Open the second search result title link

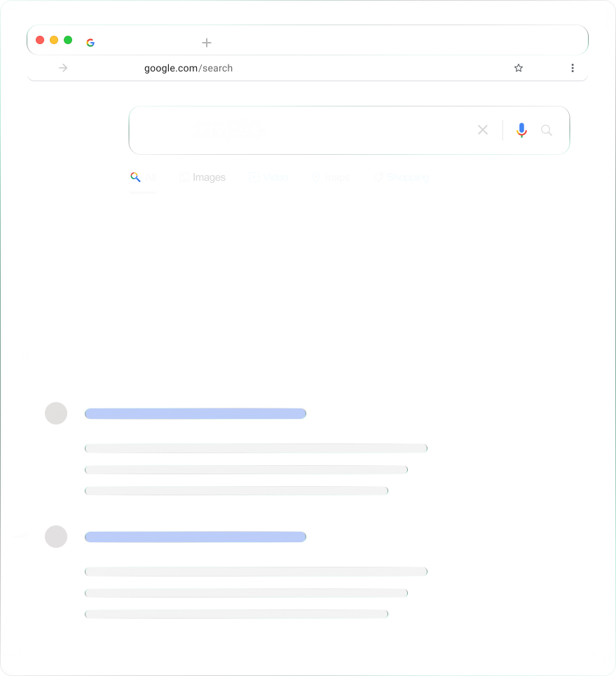click(195, 537)
